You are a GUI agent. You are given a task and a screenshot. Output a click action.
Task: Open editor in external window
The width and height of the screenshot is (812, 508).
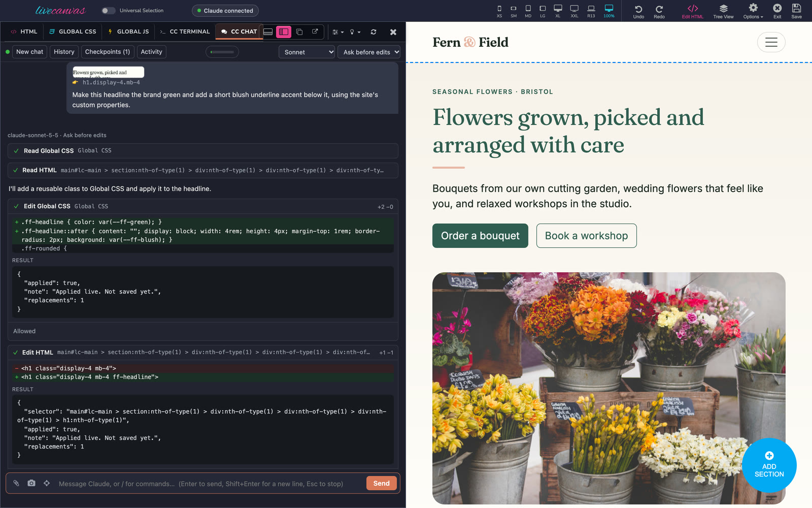[315, 31]
